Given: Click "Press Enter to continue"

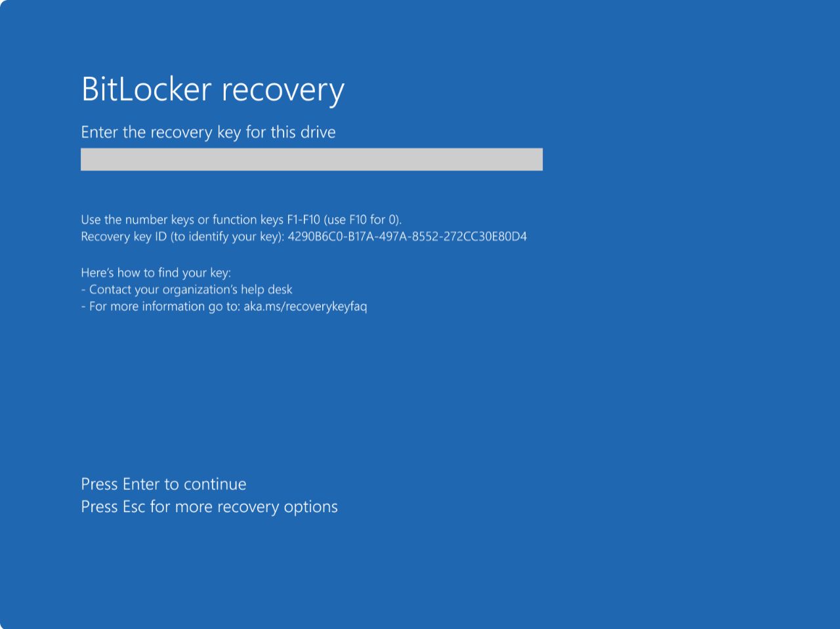Looking at the screenshot, I should point(163,484).
